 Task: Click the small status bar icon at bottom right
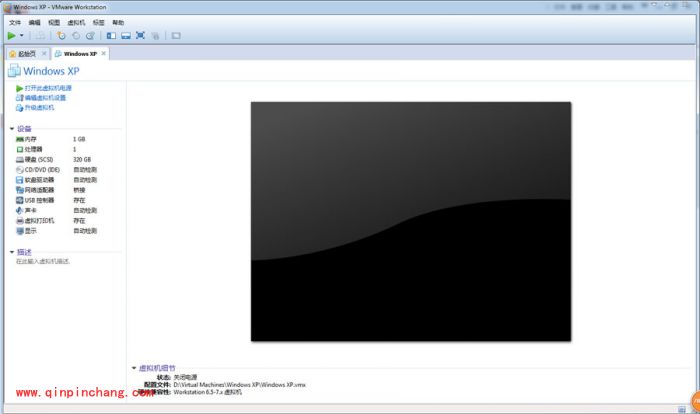pos(682,409)
